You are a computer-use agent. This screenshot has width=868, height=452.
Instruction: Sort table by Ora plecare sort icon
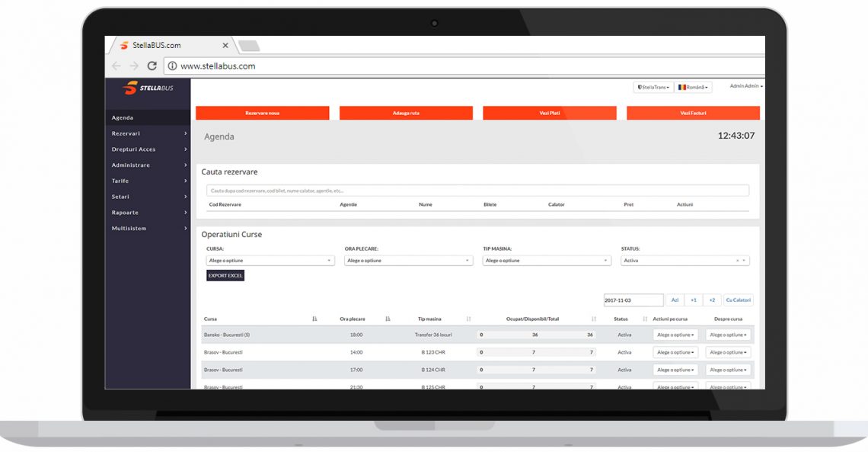point(388,319)
